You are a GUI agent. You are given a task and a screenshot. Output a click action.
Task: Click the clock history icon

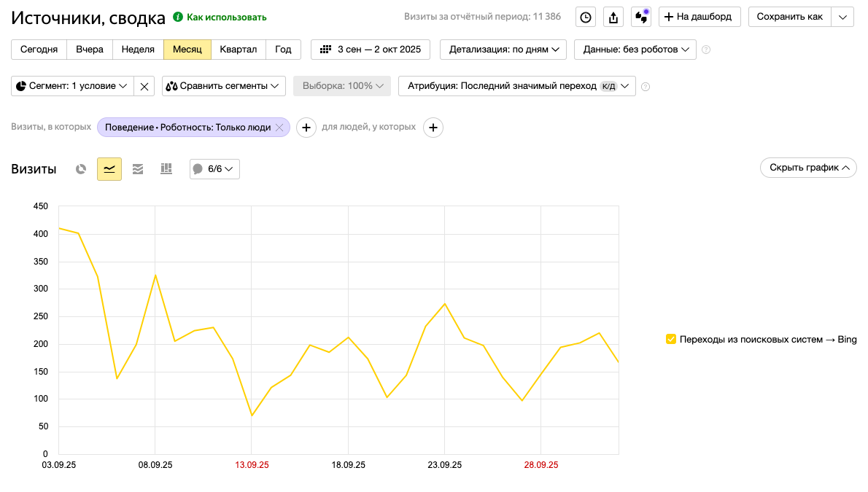586,17
